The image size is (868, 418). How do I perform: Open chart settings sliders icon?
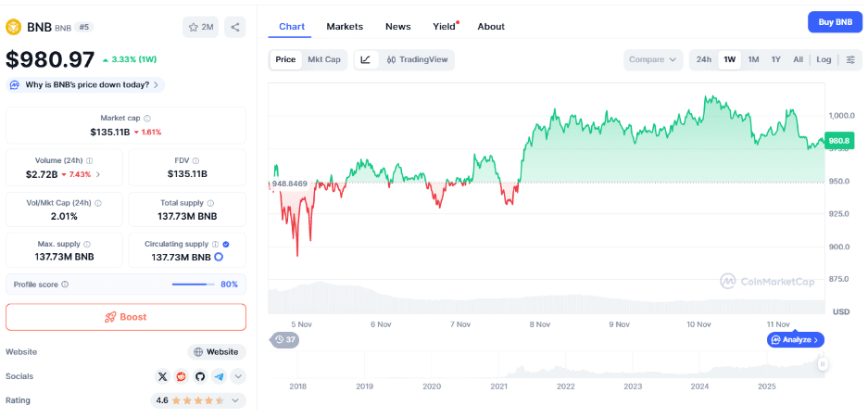click(x=850, y=59)
